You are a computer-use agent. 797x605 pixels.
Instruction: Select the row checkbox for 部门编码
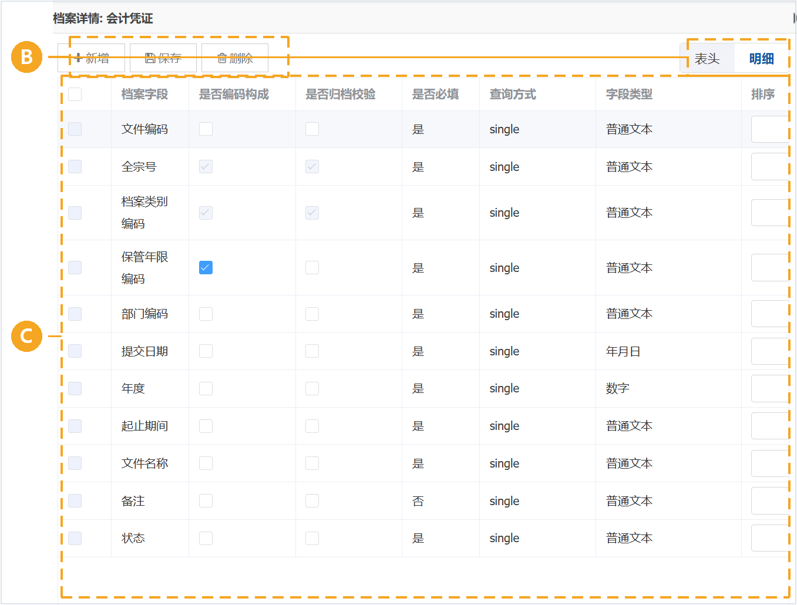pos(75,314)
